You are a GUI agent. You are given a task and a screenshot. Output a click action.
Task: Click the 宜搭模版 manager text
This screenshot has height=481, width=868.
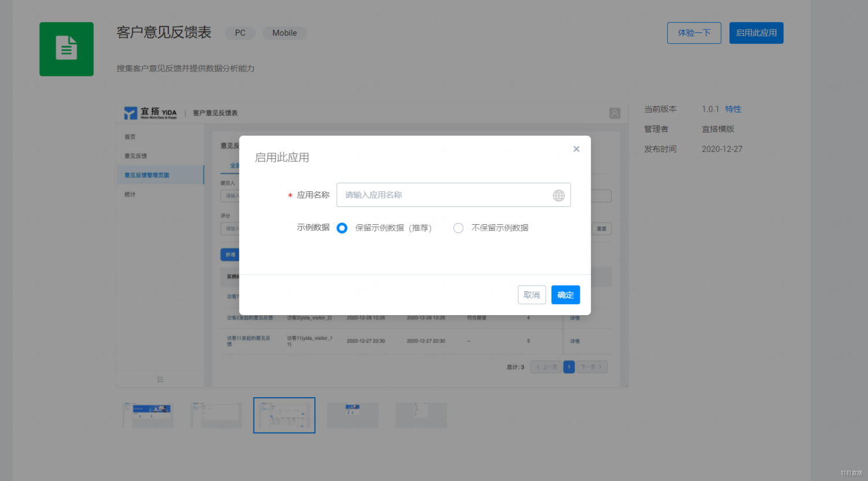[718, 129]
